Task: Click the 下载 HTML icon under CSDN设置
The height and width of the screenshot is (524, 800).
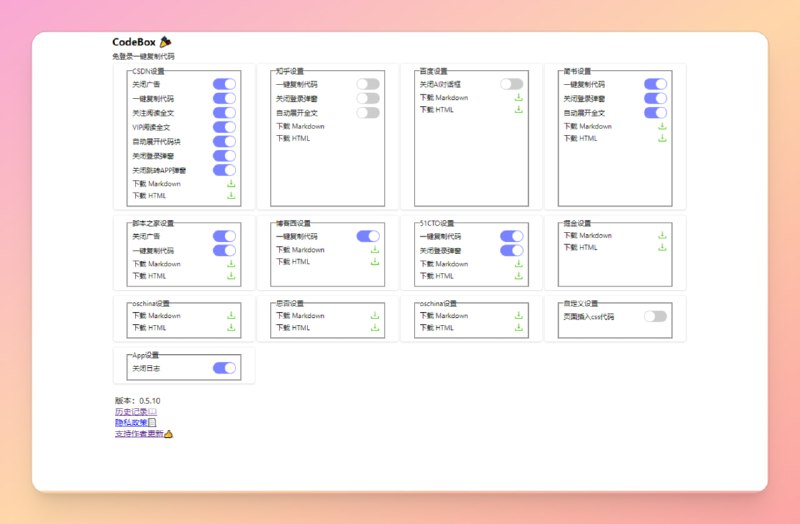Action: [x=231, y=196]
